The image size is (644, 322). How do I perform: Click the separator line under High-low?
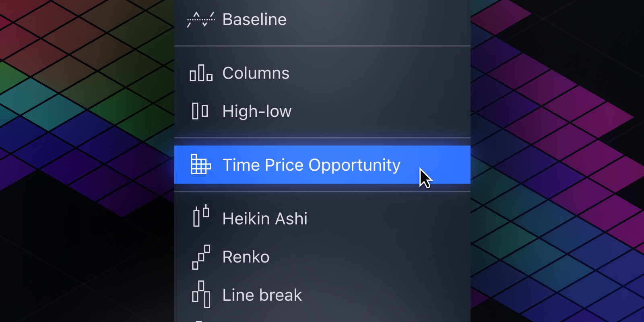coord(322,138)
